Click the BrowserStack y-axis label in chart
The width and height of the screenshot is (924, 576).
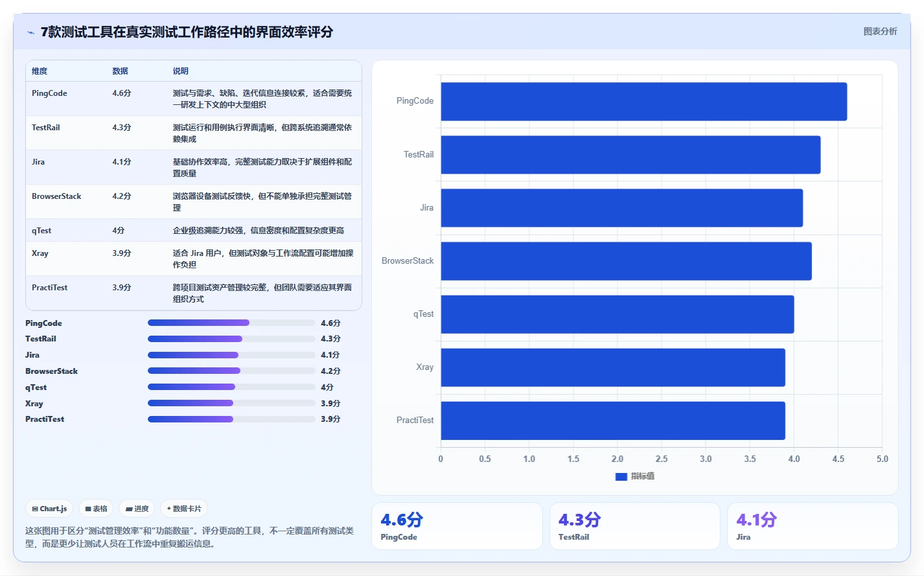pyautogui.click(x=408, y=261)
